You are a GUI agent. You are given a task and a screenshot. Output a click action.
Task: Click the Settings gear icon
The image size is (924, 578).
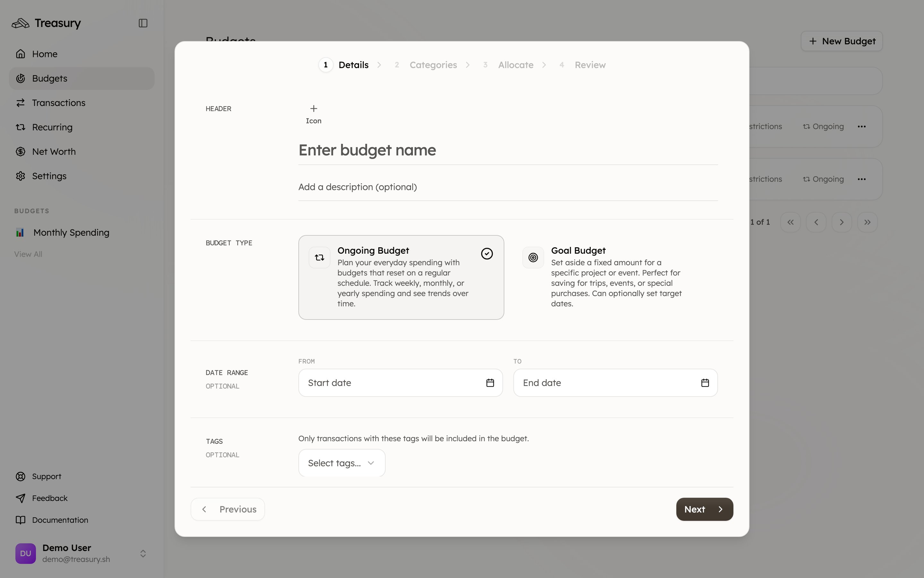click(x=21, y=176)
